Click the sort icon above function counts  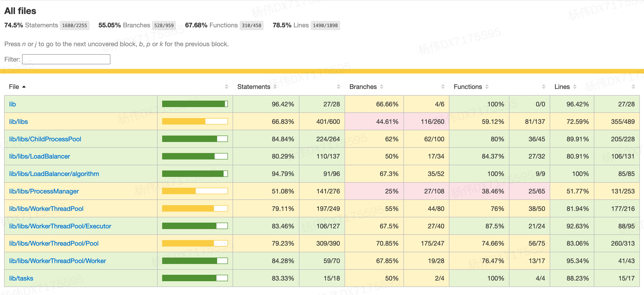tap(544, 87)
